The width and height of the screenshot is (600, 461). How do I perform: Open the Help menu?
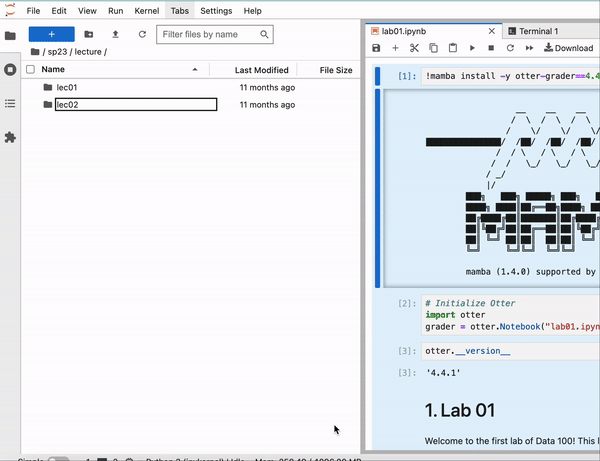tap(253, 11)
